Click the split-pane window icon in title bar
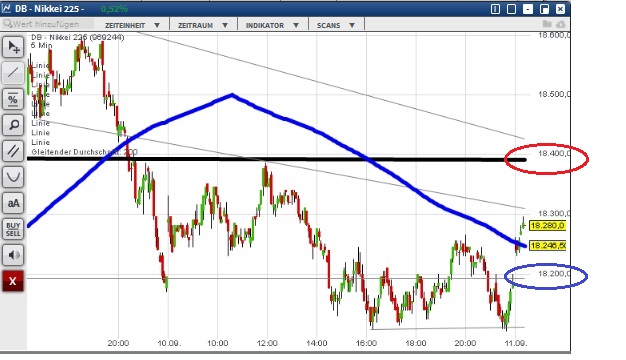The image size is (626, 360). tap(495, 9)
